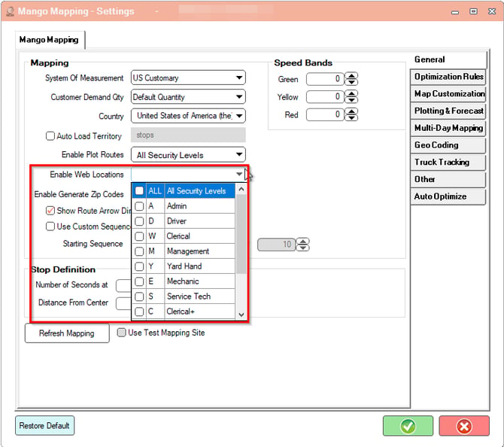Image resolution: width=504 pixels, height=447 pixels.
Task: Decrease the Yellow speed band value
Action: (x=351, y=99)
